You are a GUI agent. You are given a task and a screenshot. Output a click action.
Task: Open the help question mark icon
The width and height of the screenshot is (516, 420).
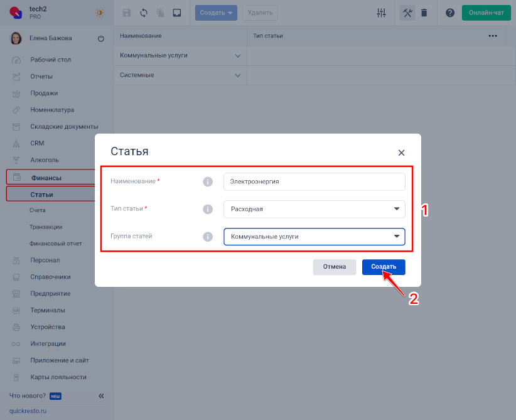pyautogui.click(x=450, y=13)
